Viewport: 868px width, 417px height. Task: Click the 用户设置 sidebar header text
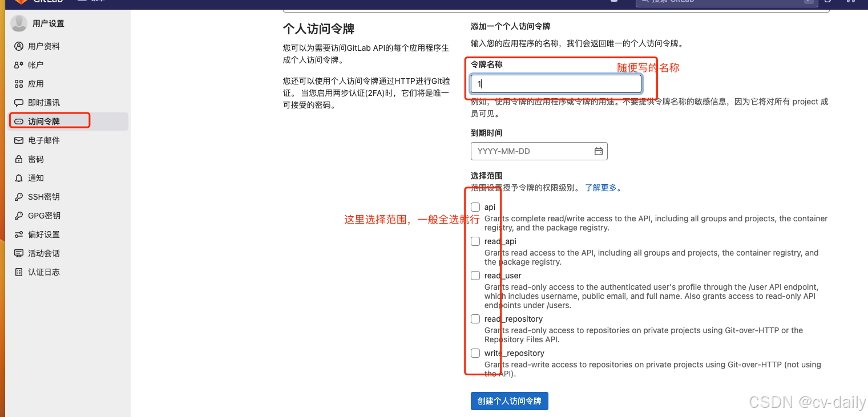[x=49, y=23]
